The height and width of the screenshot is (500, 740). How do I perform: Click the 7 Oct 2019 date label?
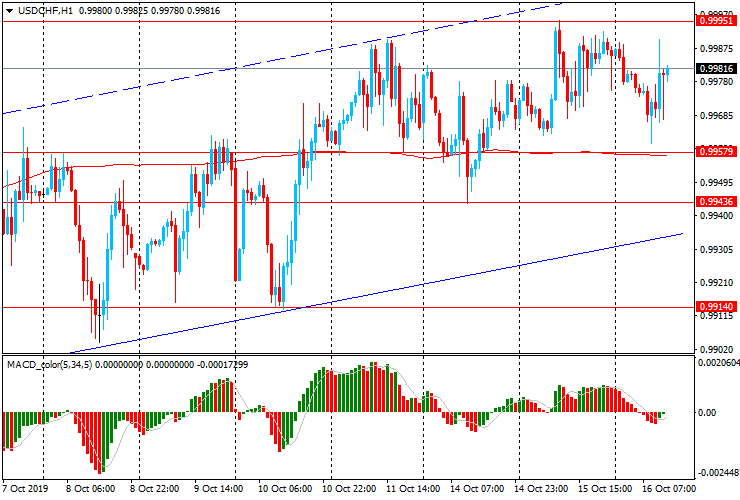[25, 488]
